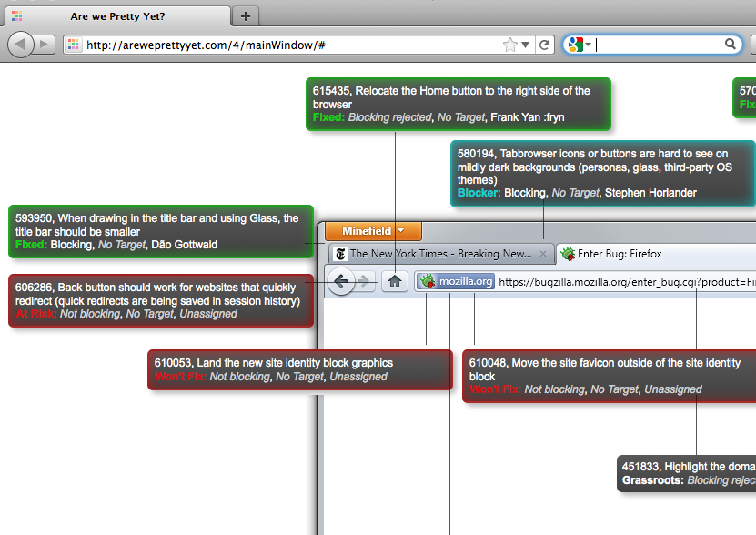Click the magnifier icon in the search box
The image size is (756, 535).
point(731,45)
